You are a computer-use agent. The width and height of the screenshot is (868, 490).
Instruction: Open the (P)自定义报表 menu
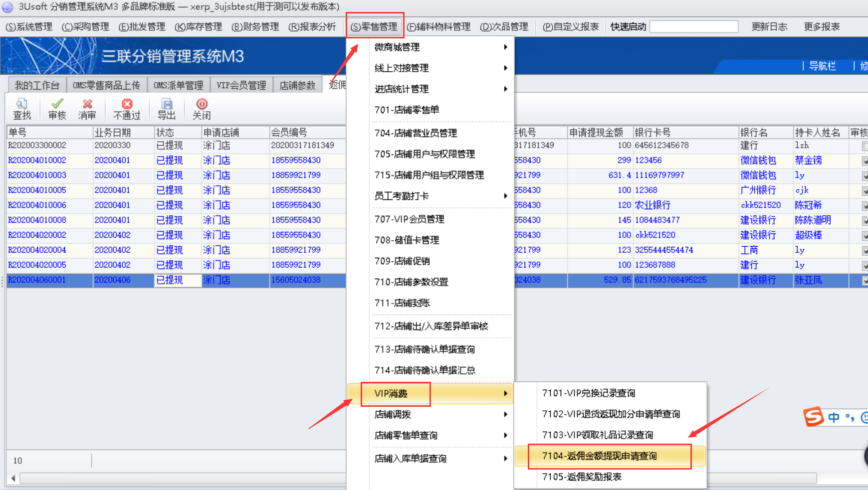tap(570, 26)
